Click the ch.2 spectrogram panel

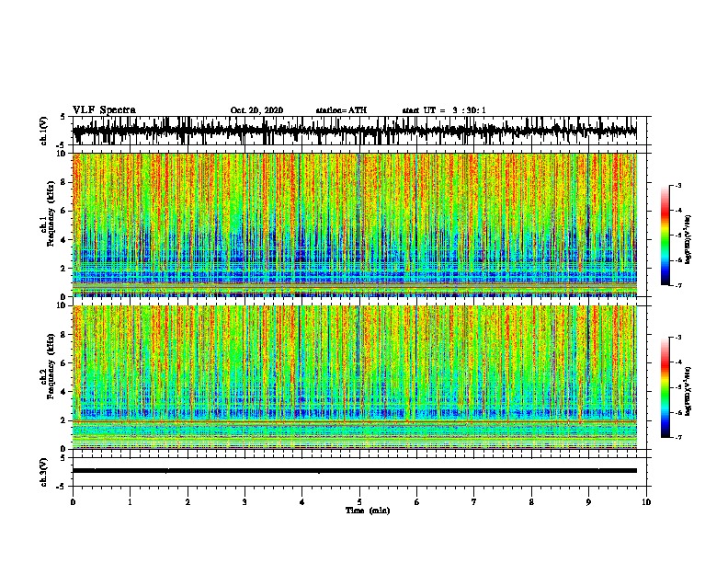pyautogui.click(x=355, y=377)
